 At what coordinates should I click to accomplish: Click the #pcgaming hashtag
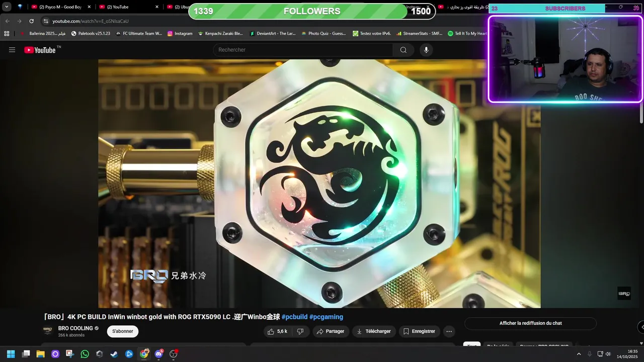tap(326, 317)
